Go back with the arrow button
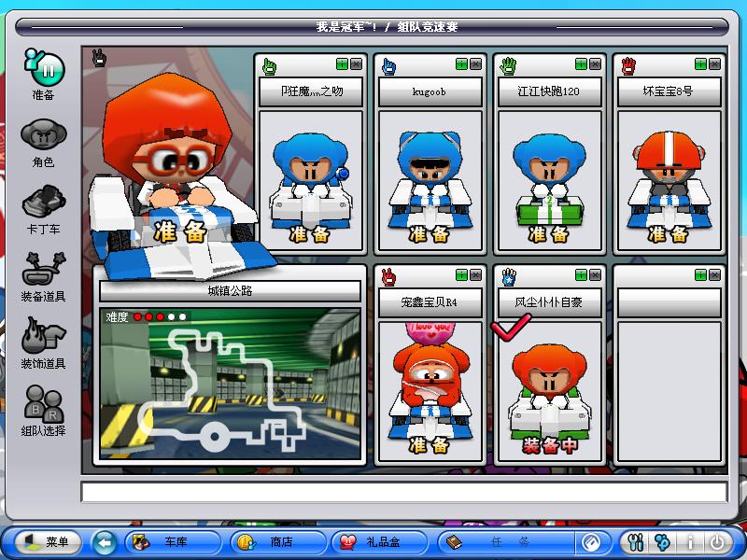The width and height of the screenshot is (747, 560). (x=104, y=542)
